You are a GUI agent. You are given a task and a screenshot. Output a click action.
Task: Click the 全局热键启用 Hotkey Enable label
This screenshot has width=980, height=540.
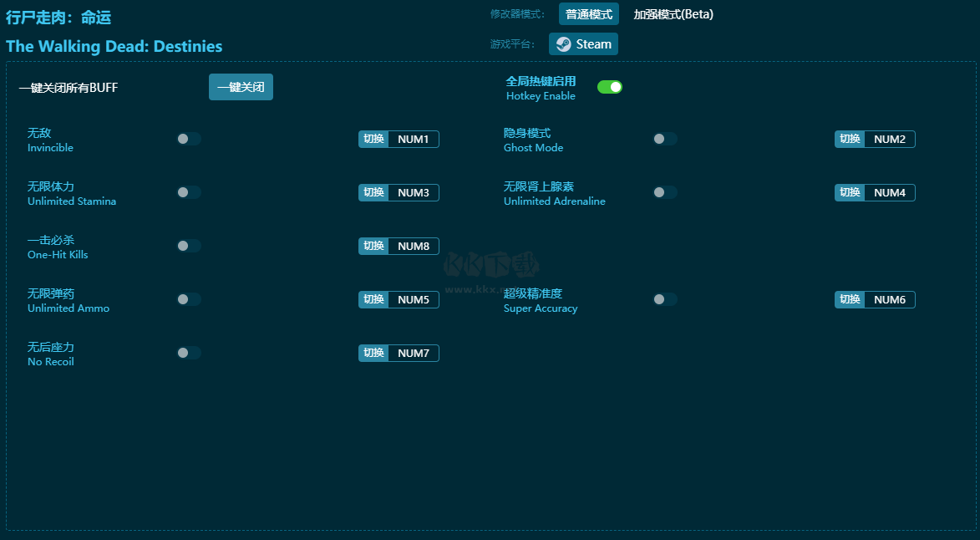(541, 88)
